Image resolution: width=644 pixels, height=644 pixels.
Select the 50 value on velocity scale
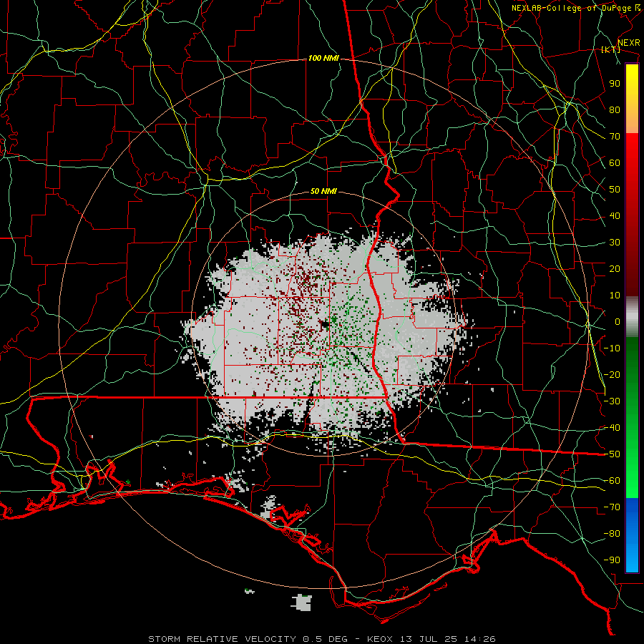point(615,190)
